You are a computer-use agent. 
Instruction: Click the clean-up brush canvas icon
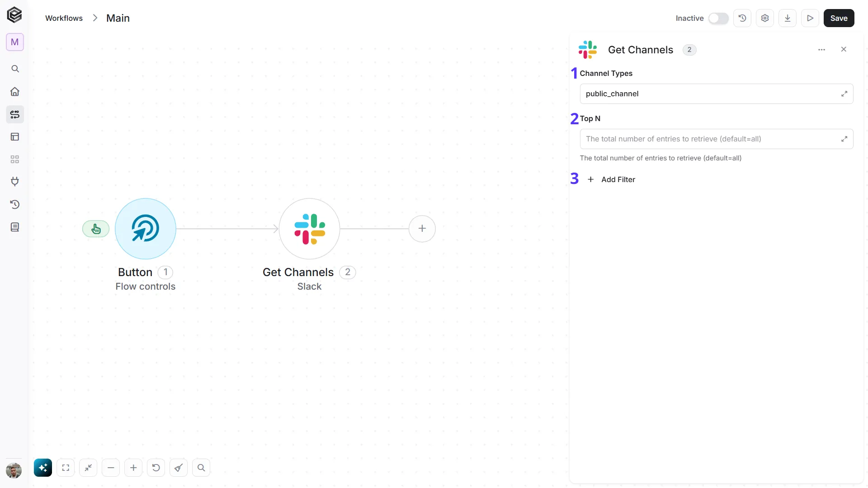pos(179,468)
